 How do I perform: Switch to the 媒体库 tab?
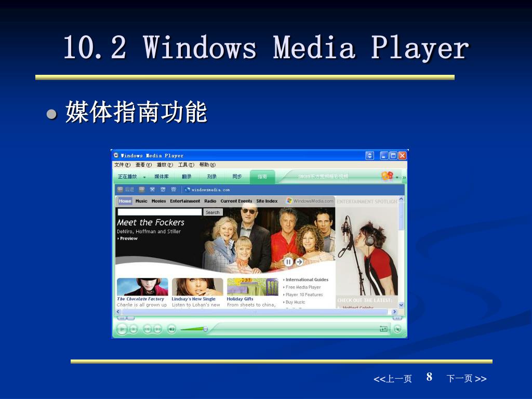tap(162, 177)
